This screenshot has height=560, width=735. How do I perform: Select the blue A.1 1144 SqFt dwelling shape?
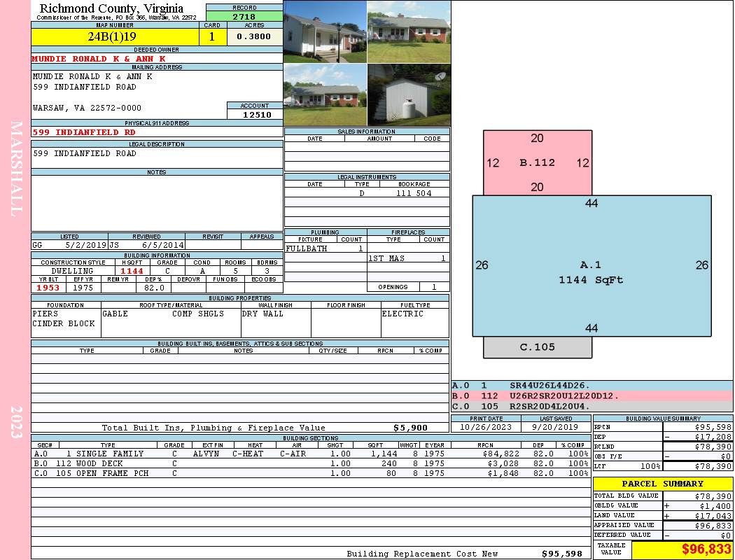[591, 266]
